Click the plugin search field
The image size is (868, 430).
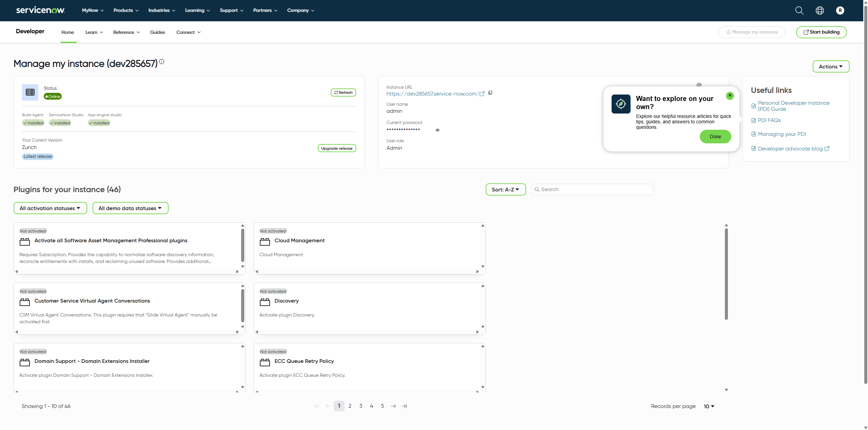[592, 189]
